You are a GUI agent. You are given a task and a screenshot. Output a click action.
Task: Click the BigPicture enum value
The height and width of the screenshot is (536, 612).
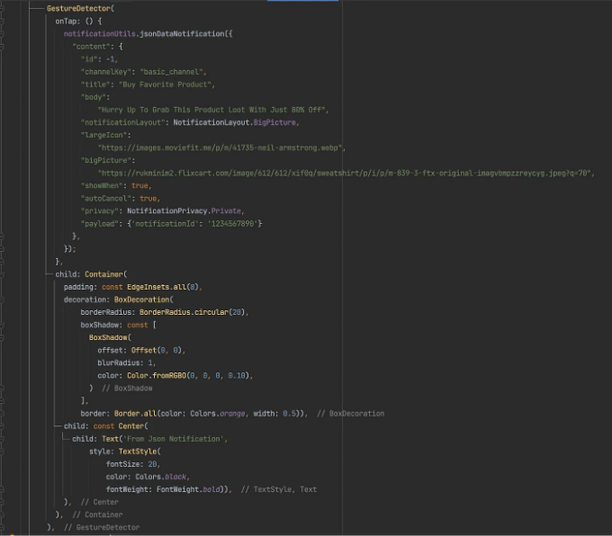[x=275, y=123]
